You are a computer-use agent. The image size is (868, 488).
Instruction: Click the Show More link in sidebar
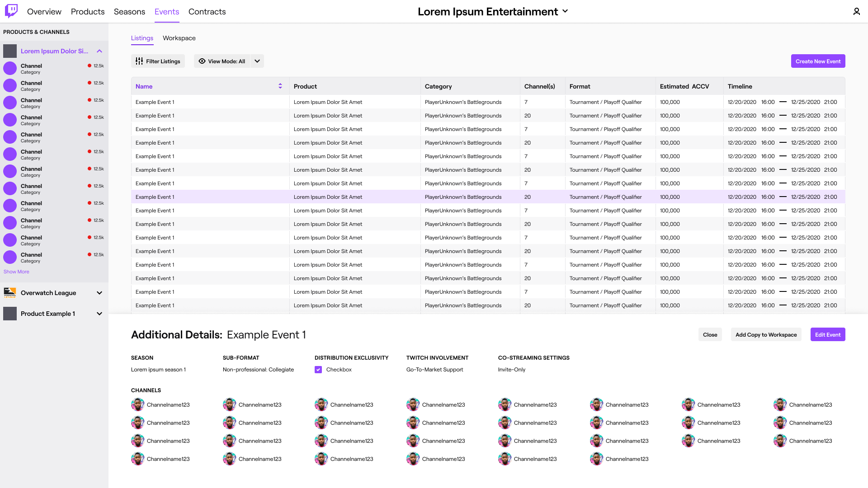coord(16,272)
